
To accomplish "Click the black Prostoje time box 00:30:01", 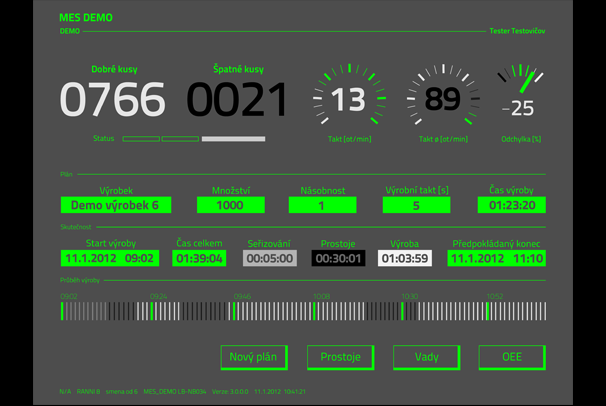I will pos(338,258).
